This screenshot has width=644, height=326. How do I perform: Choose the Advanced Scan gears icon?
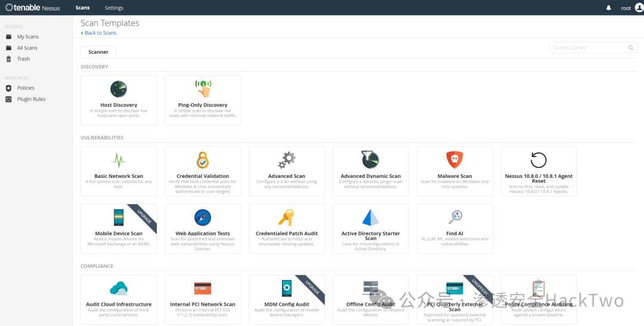coord(287,160)
